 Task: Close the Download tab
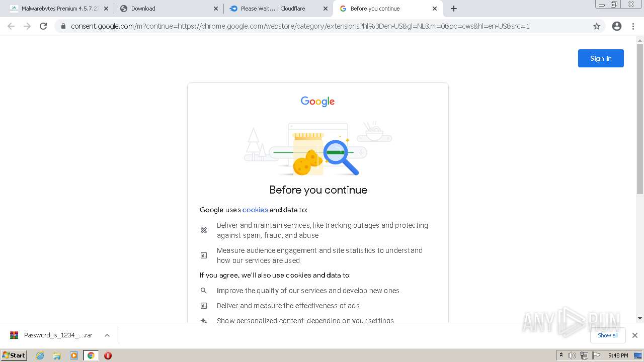pyautogui.click(x=216, y=9)
